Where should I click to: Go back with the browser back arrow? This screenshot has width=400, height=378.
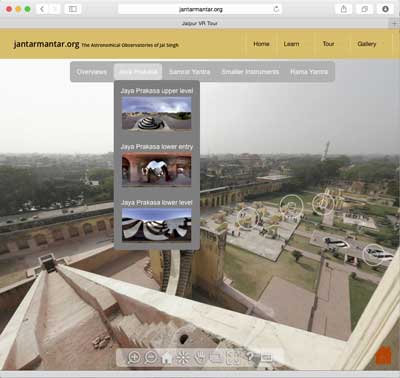(x=42, y=9)
